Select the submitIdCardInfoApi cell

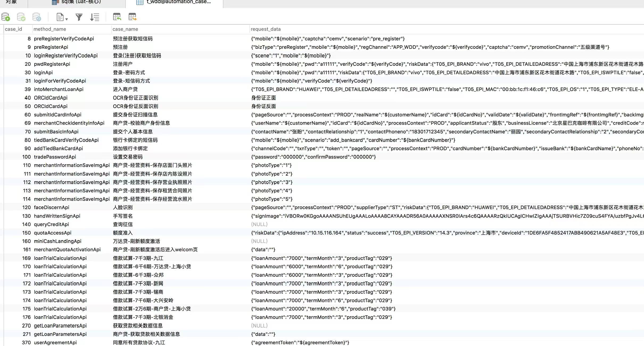[x=58, y=115]
